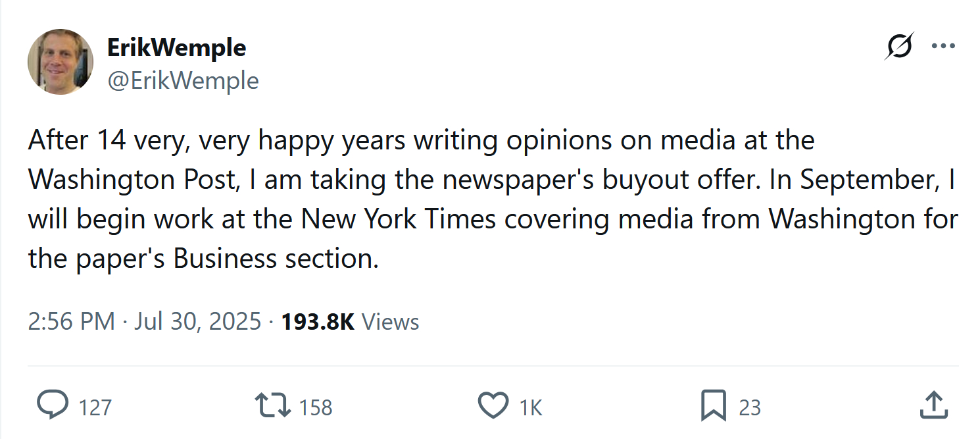Click the bold ErikWemple display name
980x439 pixels.
(x=176, y=47)
